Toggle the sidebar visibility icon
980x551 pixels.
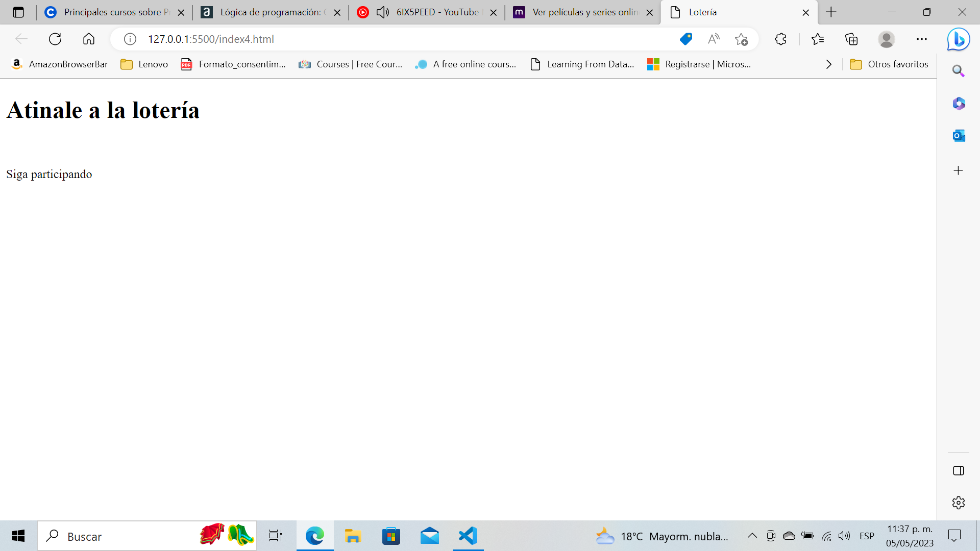pyautogui.click(x=959, y=470)
